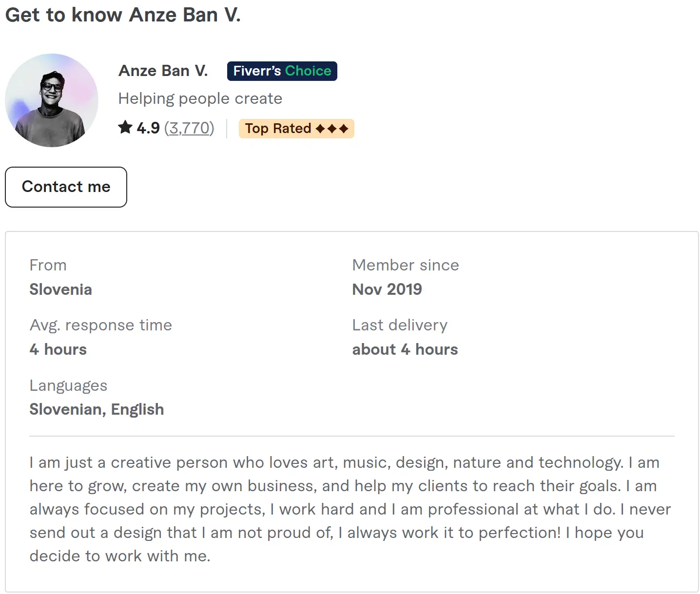This screenshot has width=700, height=594.
Task: Click the seller name Anze Ban V.
Action: (163, 71)
